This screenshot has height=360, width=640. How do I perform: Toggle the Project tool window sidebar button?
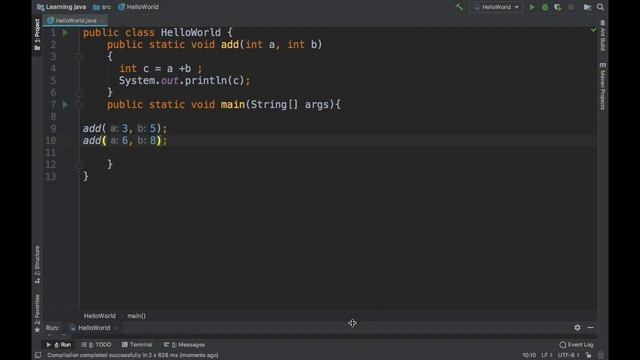click(x=37, y=35)
